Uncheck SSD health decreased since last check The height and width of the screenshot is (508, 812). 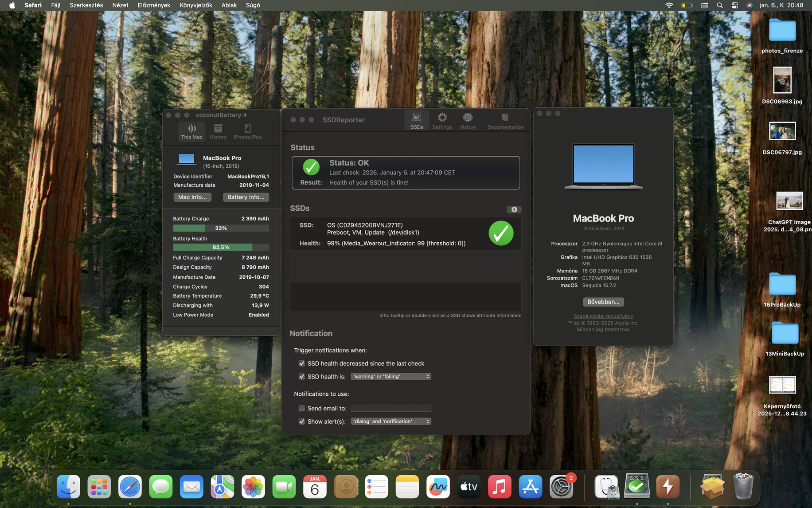tap(302, 363)
